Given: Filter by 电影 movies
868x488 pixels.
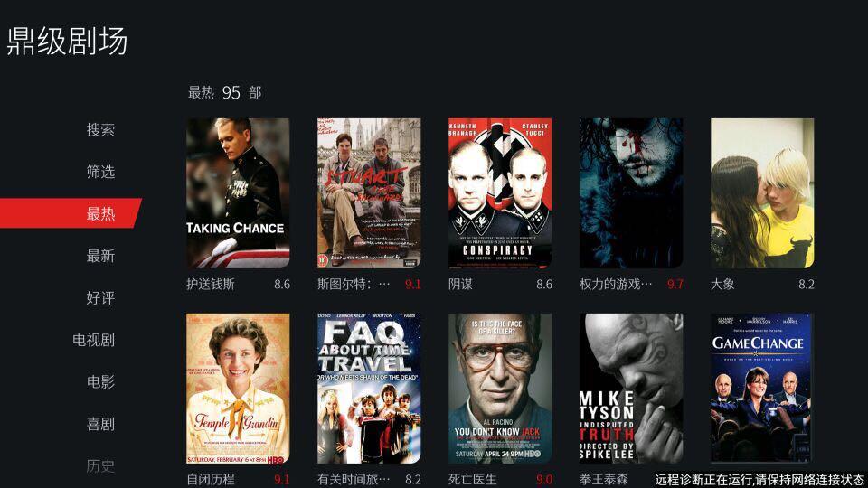Looking at the screenshot, I should coord(100,381).
